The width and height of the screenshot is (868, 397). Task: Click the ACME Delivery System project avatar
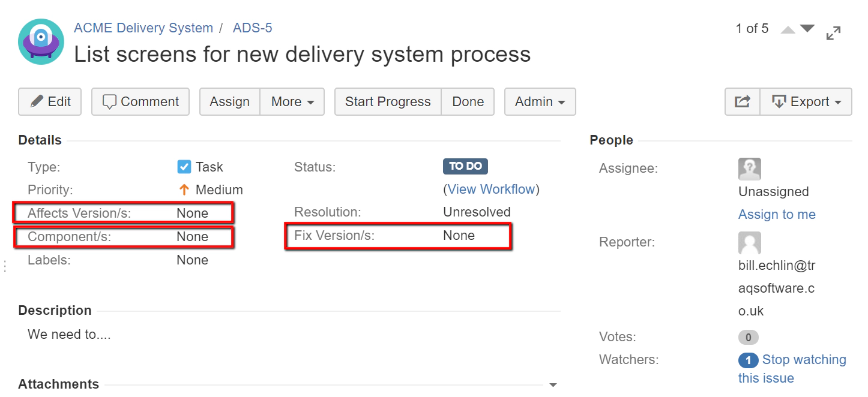point(41,41)
